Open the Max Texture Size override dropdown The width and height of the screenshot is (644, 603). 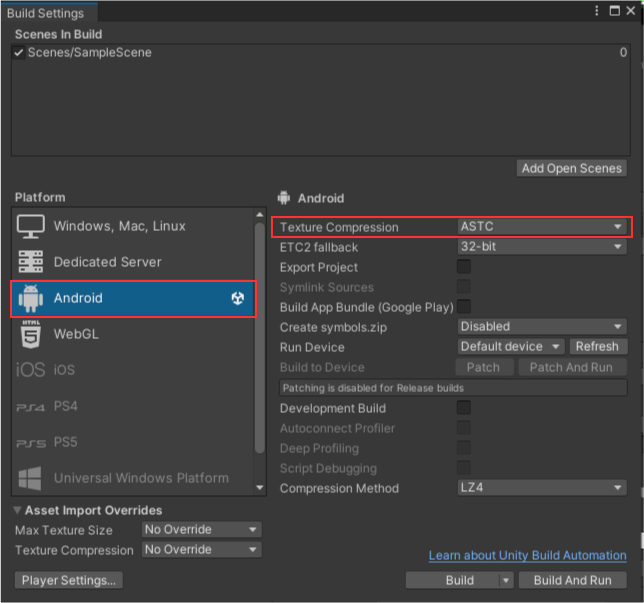[201, 530]
